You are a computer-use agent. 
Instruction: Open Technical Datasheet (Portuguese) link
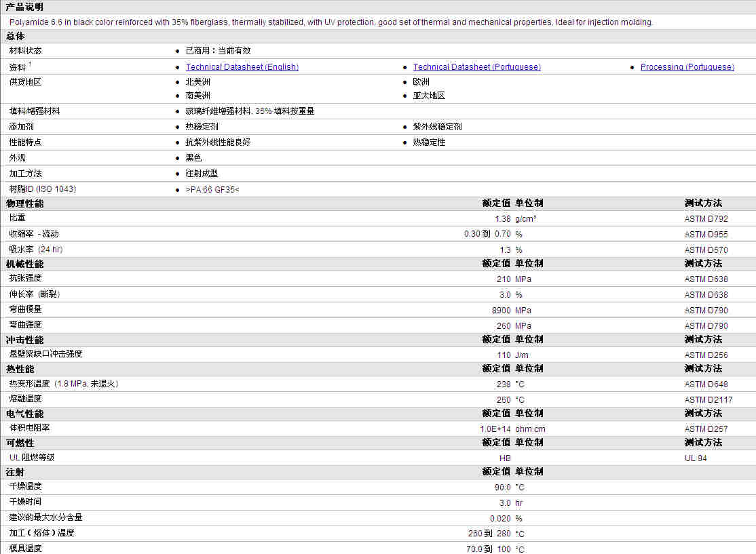pyautogui.click(x=476, y=67)
